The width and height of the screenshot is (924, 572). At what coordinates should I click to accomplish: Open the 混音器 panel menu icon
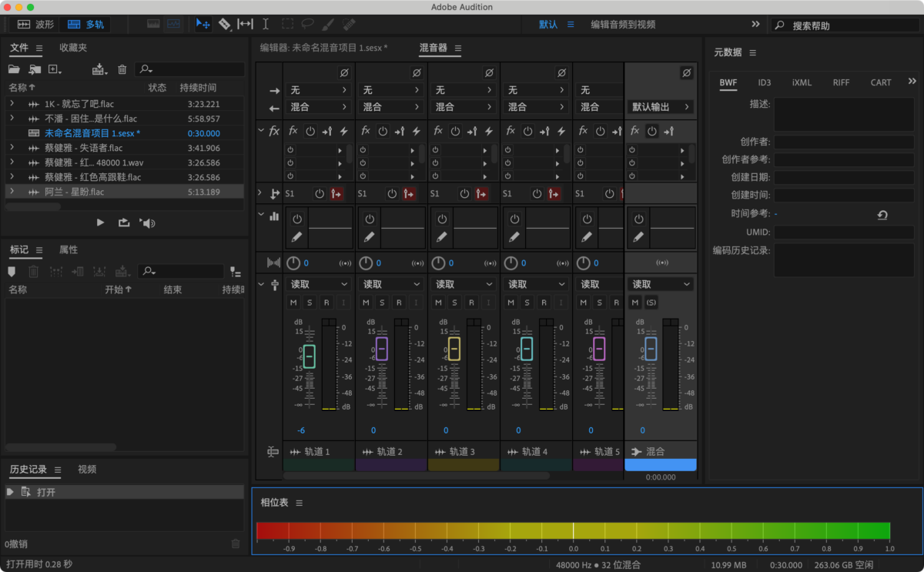click(x=457, y=49)
